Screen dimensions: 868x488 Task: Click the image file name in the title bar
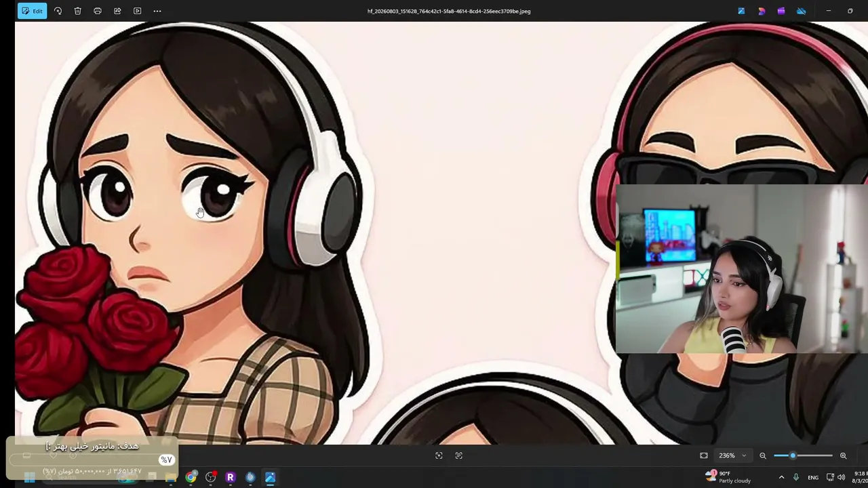click(x=449, y=11)
